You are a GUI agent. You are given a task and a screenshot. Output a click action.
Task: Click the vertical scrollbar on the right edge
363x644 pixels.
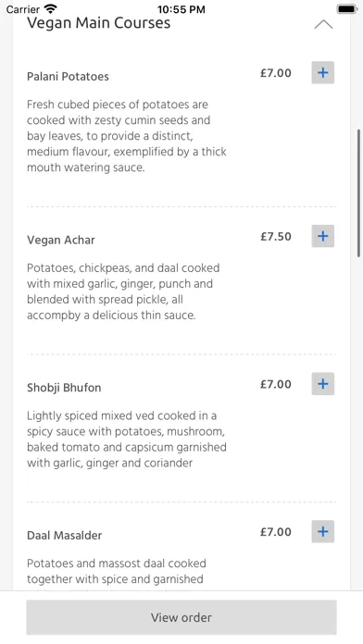[x=359, y=193]
